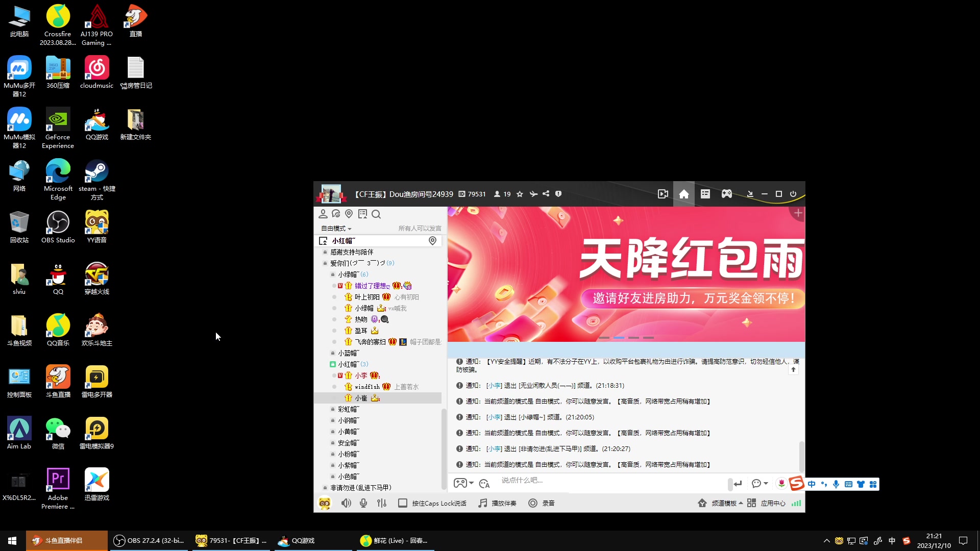Favorite the room with the star button

coord(519,194)
